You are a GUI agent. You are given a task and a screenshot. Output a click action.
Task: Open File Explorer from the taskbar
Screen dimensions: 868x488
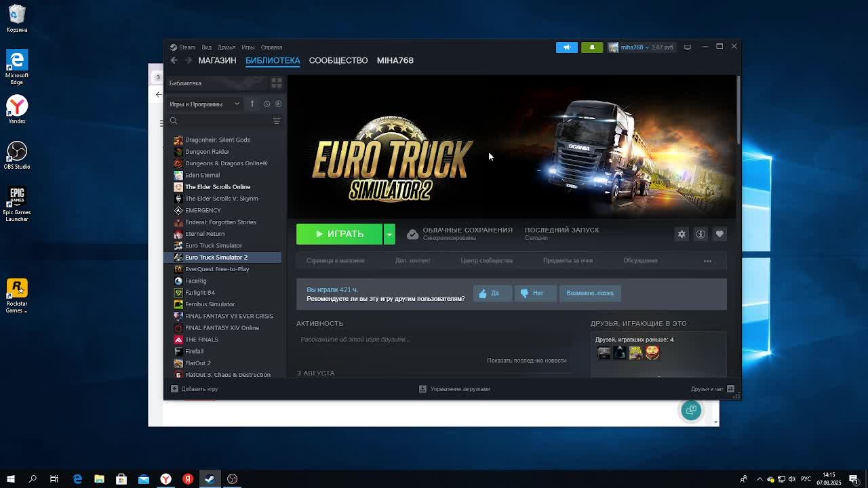tap(99, 479)
